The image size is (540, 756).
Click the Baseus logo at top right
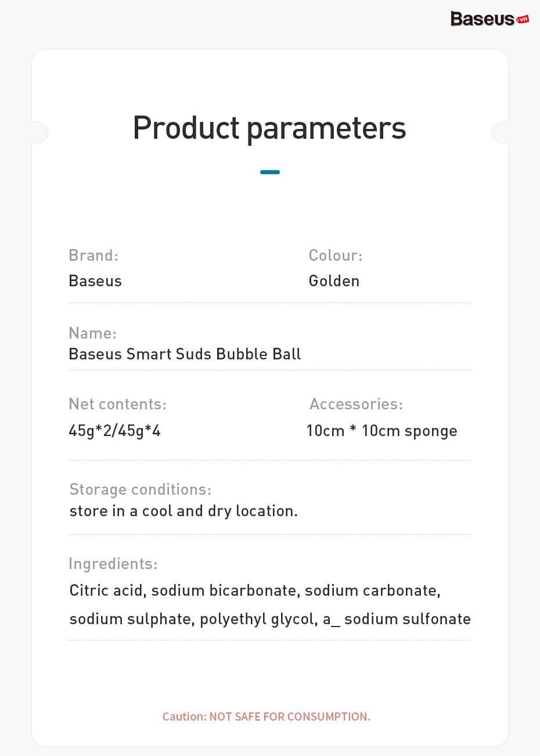(489, 19)
